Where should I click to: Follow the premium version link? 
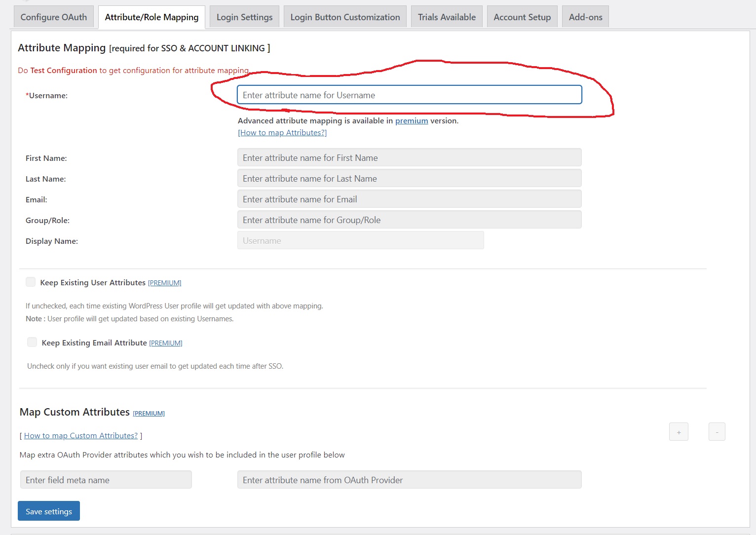coord(412,120)
